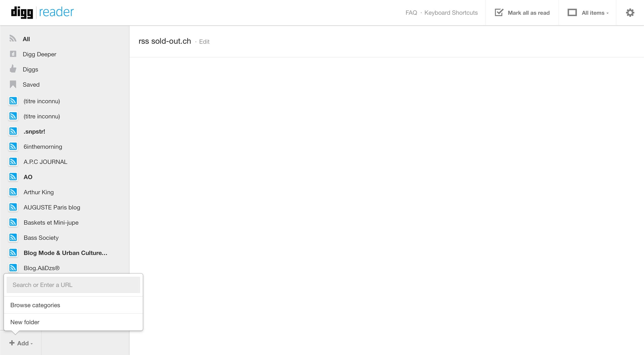Open the .snpstr! feed title

tap(34, 131)
